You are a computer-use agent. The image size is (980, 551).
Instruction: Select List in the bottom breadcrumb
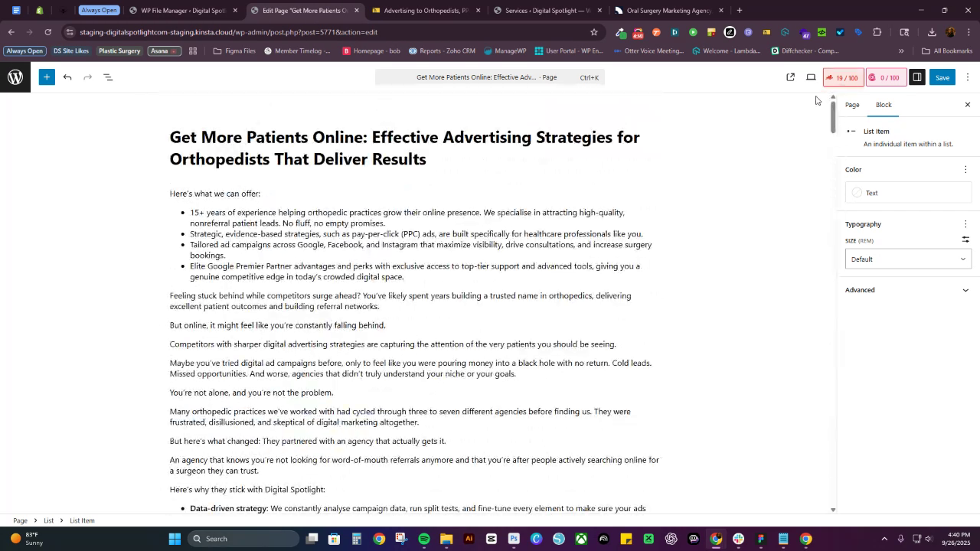(48, 520)
